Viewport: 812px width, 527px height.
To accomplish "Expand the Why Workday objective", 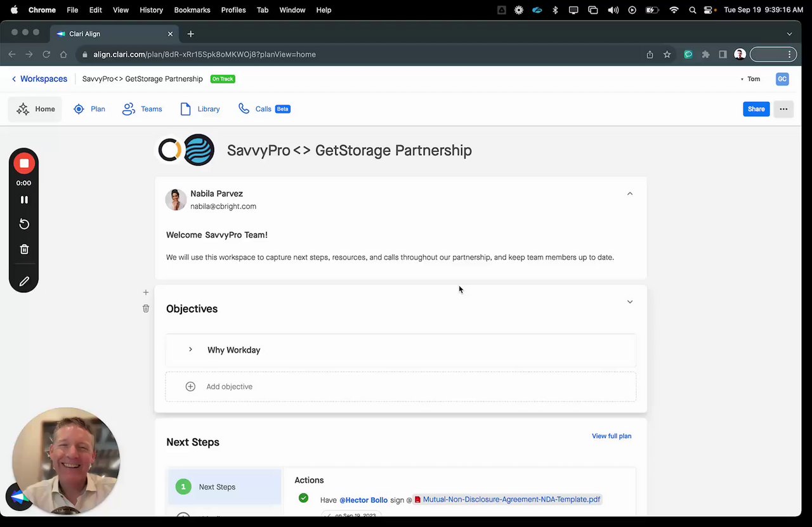I will click(190, 349).
